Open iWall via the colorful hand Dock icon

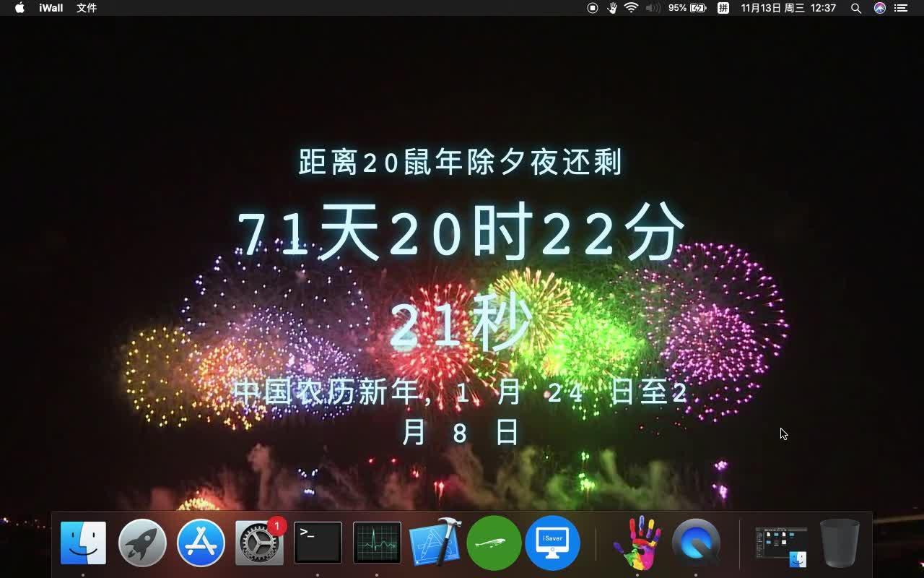pyautogui.click(x=638, y=543)
